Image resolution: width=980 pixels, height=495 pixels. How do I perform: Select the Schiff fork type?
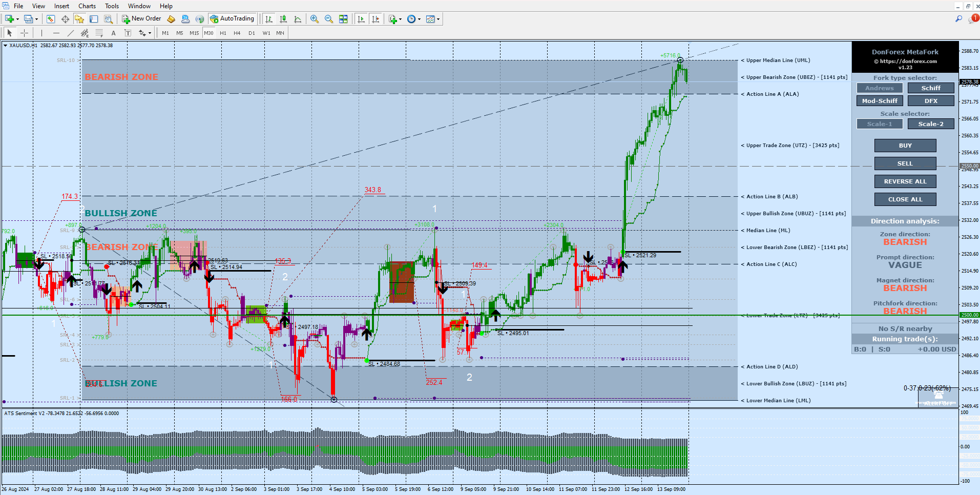point(931,88)
